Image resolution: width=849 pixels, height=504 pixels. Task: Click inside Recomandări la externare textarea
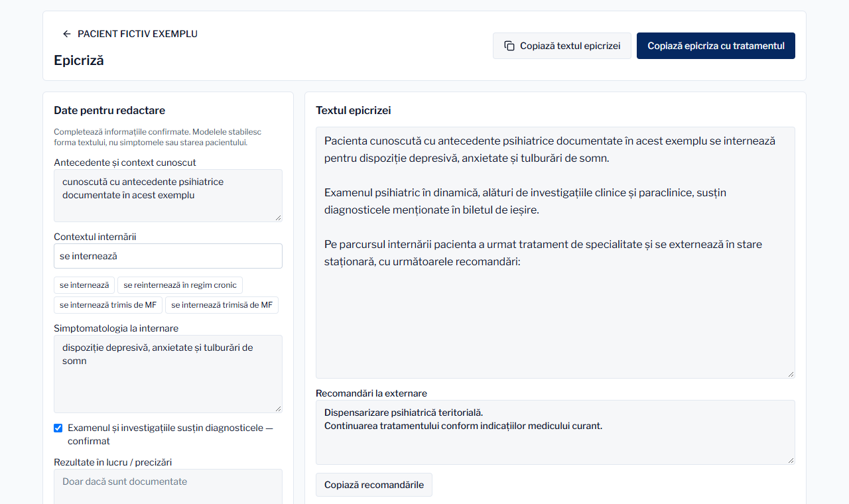555,432
